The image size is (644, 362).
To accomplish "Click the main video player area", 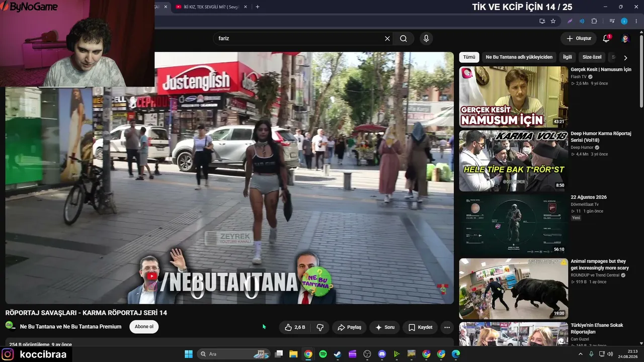I will tap(229, 178).
